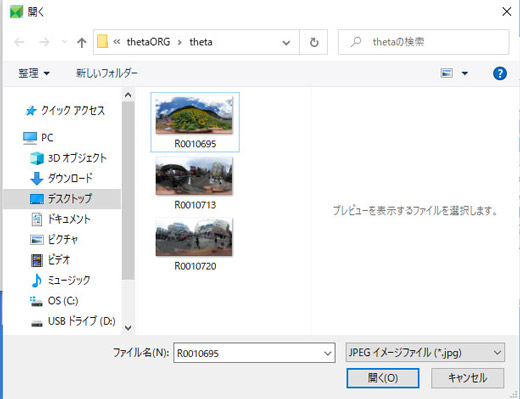The height and width of the screenshot is (399, 520).
Task: Select the R0010720 plaza thumbnail
Action: 194,237
